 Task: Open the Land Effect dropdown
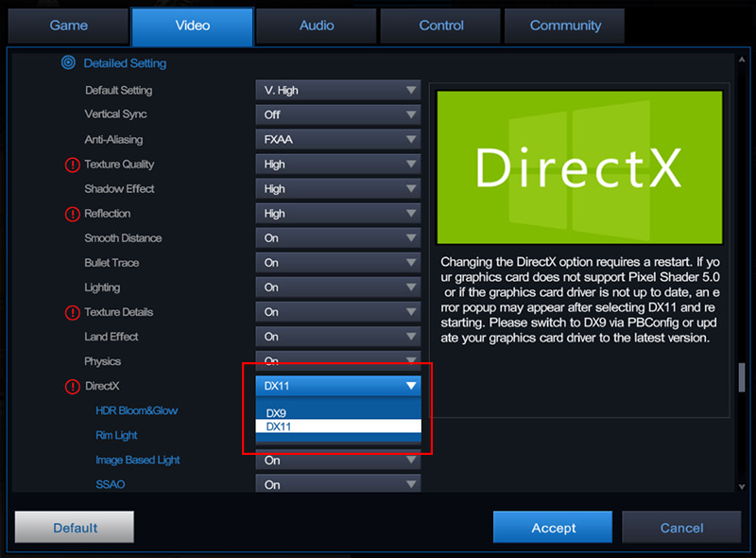point(338,337)
